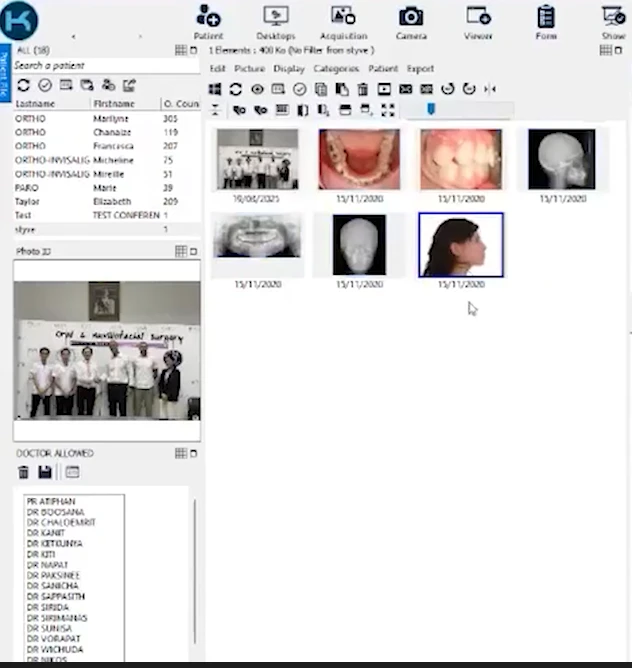The width and height of the screenshot is (632, 668).
Task: Click the add Patient icon
Action: [208, 17]
